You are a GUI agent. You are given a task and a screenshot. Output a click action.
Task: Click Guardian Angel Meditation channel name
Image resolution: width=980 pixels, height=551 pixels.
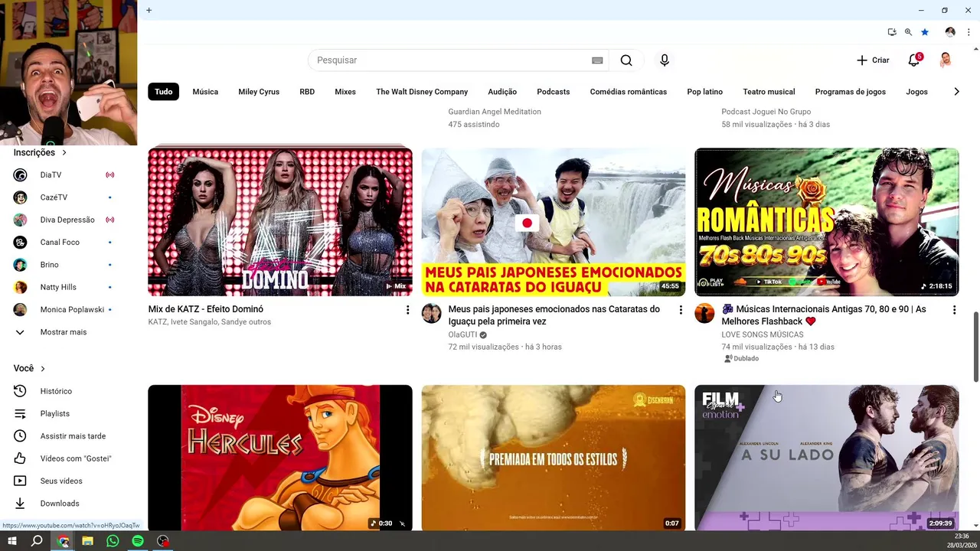(x=495, y=112)
